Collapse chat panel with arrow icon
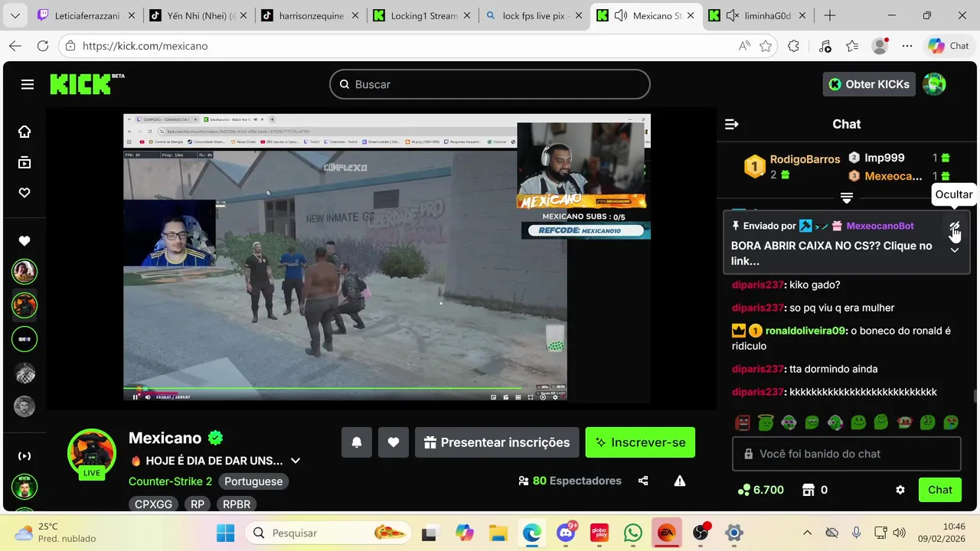Screen dimensions: 980x551 (732, 124)
